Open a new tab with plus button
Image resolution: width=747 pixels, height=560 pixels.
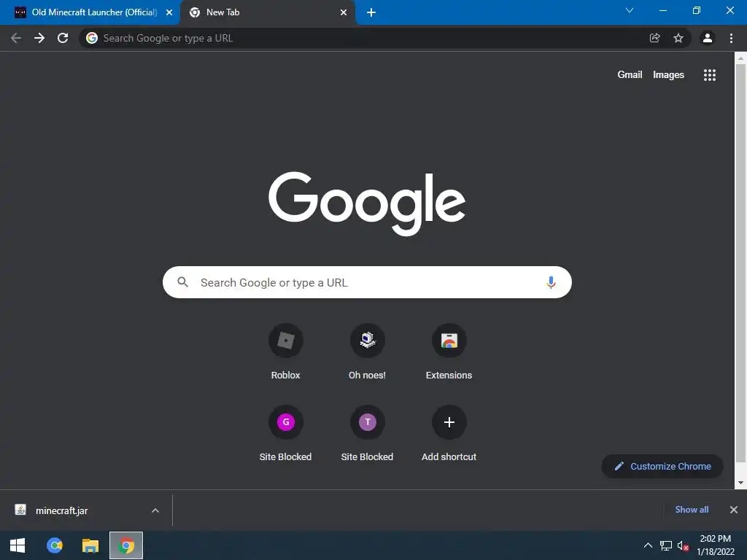(371, 12)
